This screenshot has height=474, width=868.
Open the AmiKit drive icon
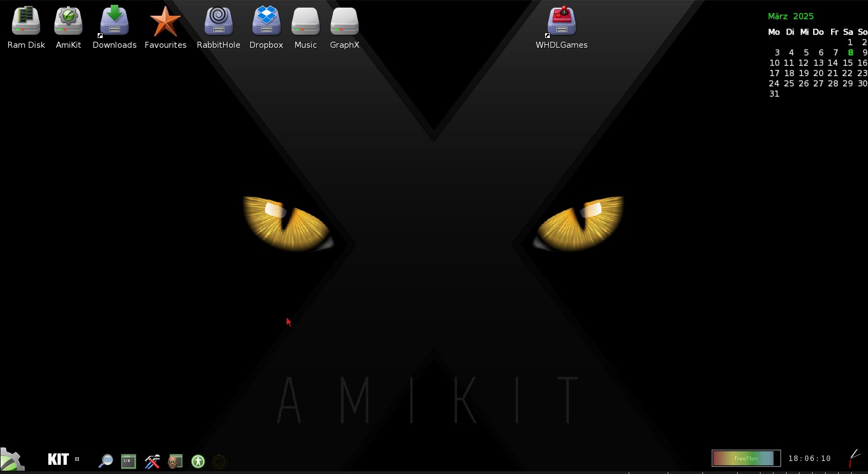click(68, 21)
